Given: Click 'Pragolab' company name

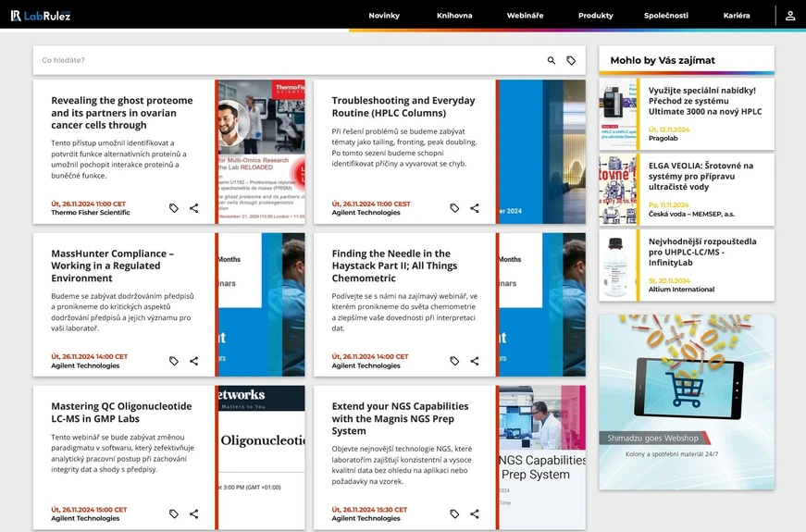Looking at the screenshot, I should (x=663, y=138).
